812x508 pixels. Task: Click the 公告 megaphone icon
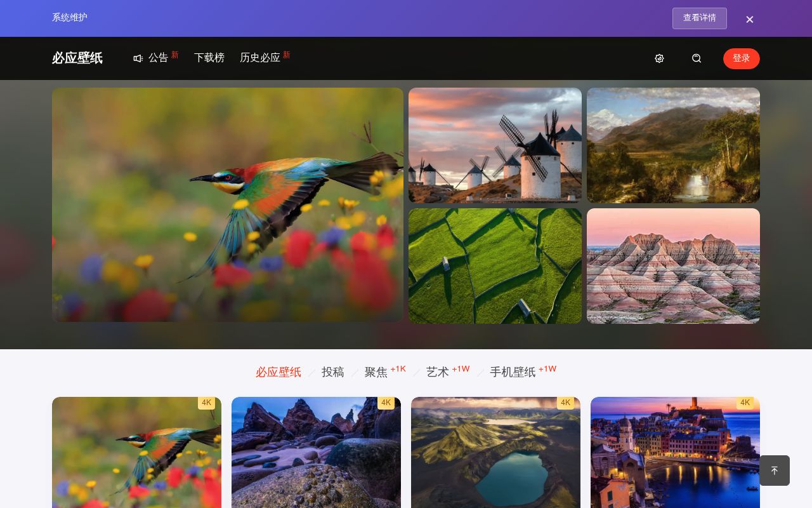pyautogui.click(x=138, y=58)
